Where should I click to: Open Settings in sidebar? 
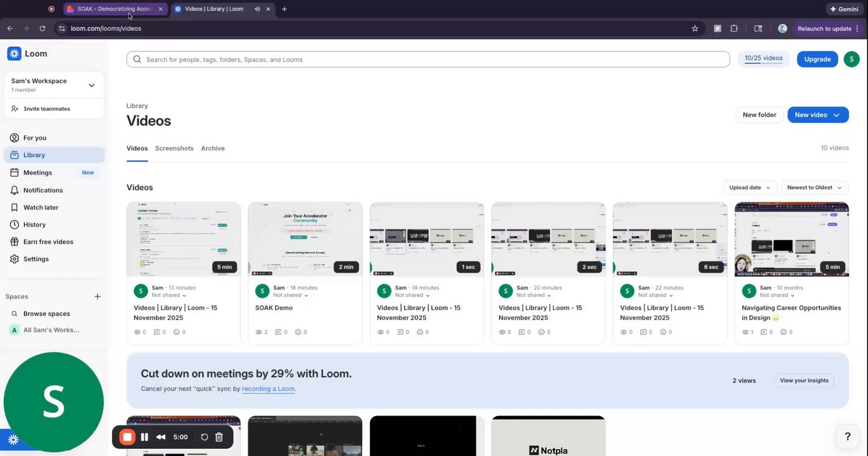[x=54, y=258]
